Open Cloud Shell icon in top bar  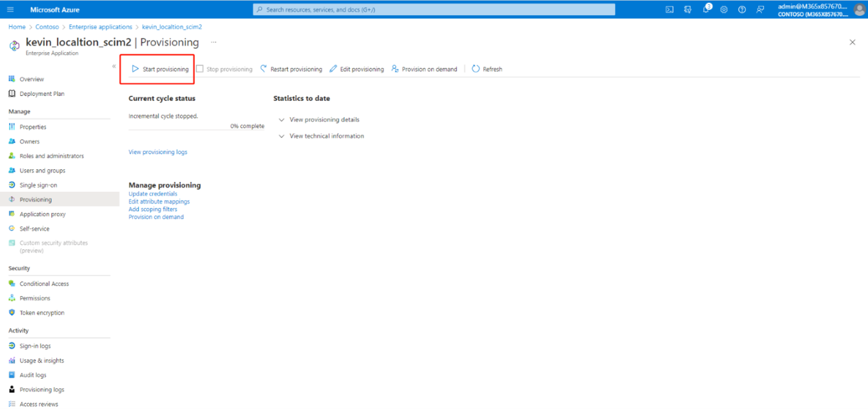coord(670,10)
